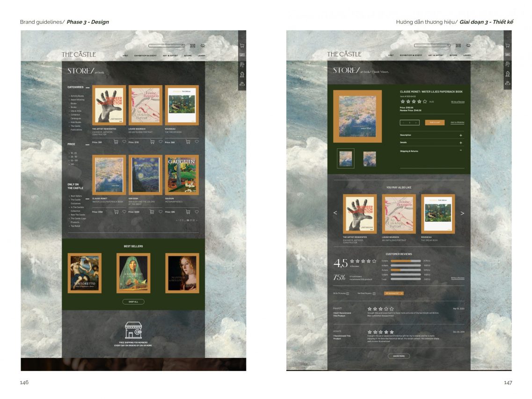Tick the With Pictures review filter checkbox
532x399 pixels.
coord(348,293)
